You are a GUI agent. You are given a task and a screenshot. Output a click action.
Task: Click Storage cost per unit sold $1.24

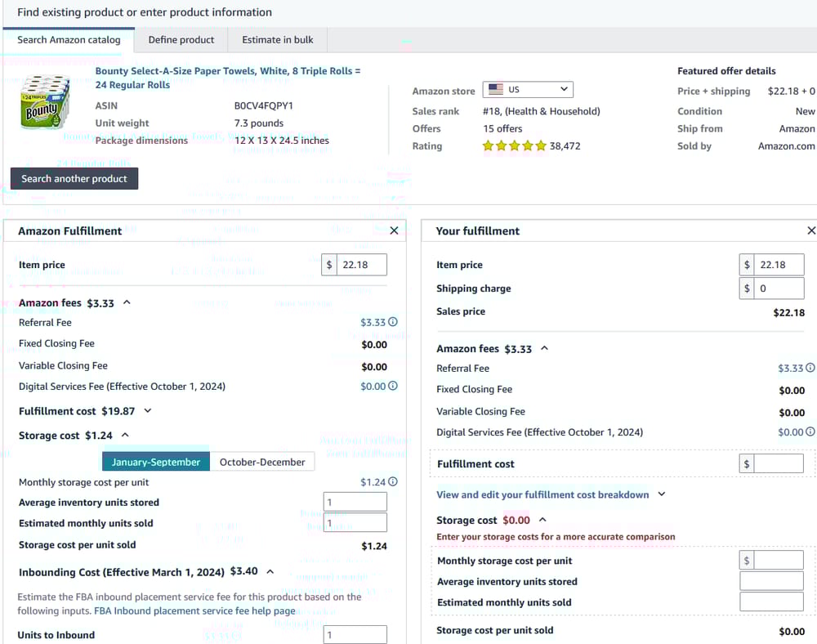click(x=374, y=546)
